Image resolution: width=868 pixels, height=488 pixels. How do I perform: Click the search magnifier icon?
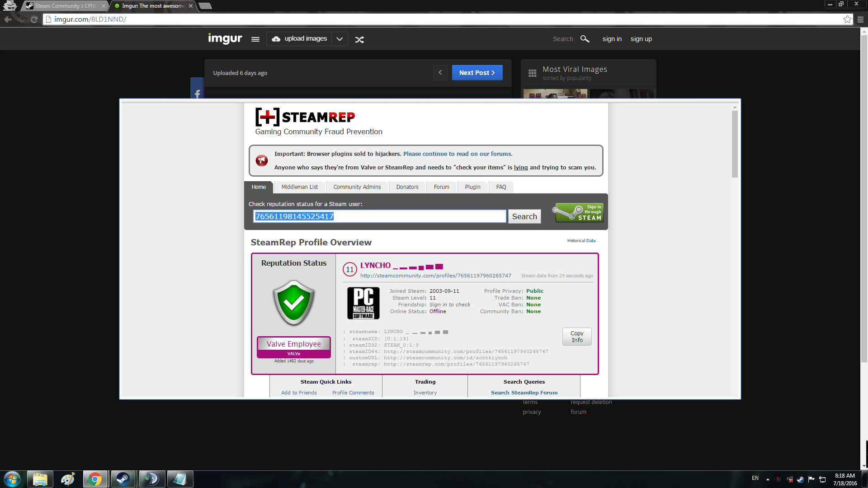point(585,39)
